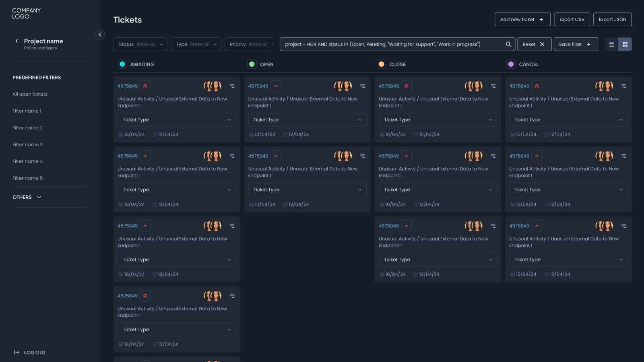
Task: Collapse the sidebar with the arrow button
Action: pos(100,35)
